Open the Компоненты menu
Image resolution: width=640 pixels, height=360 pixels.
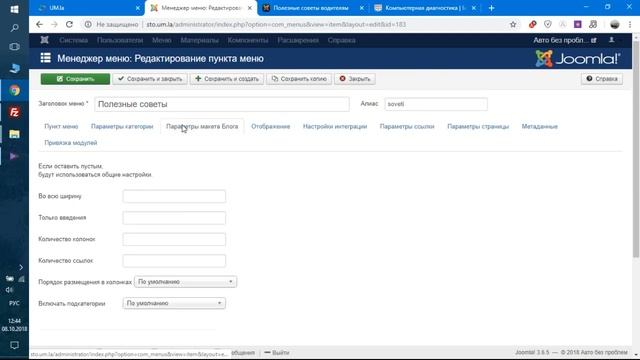pos(248,40)
